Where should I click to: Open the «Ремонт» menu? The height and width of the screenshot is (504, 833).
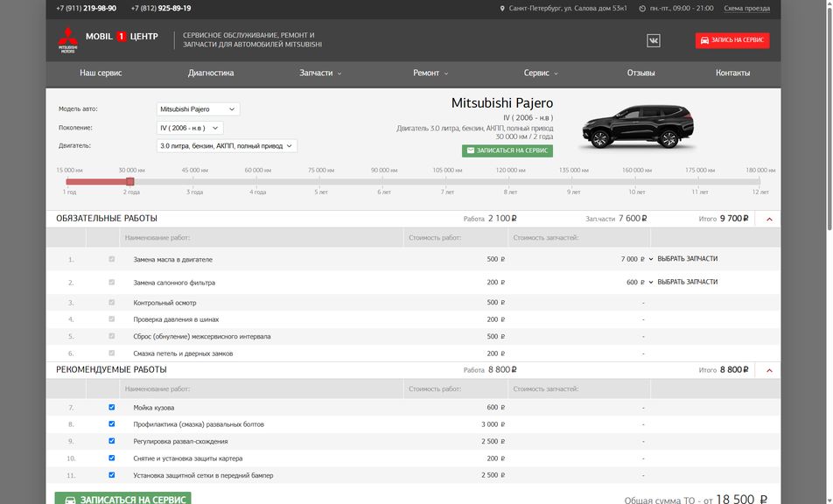point(430,73)
